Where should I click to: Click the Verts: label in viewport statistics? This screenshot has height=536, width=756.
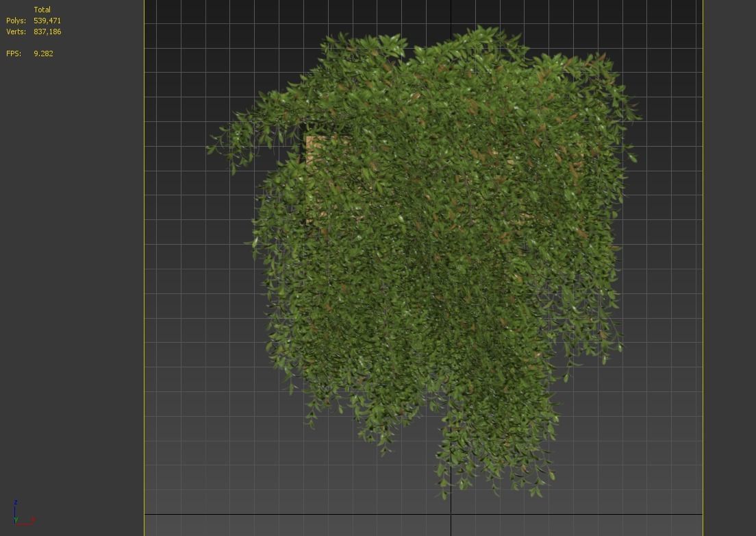[x=16, y=32]
